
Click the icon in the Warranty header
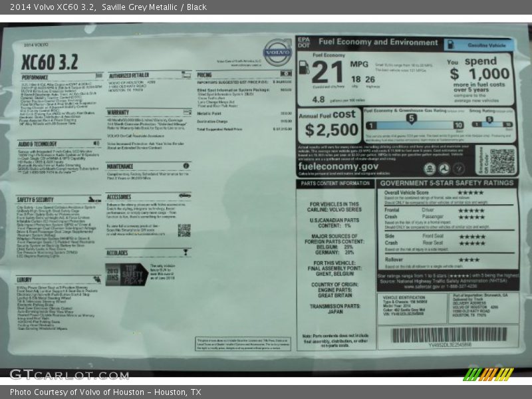(x=187, y=112)
